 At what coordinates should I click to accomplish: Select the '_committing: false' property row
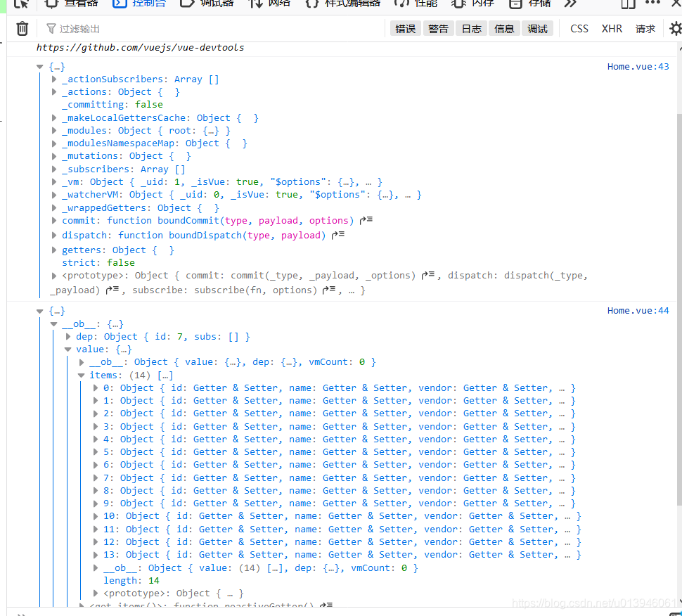112,104
